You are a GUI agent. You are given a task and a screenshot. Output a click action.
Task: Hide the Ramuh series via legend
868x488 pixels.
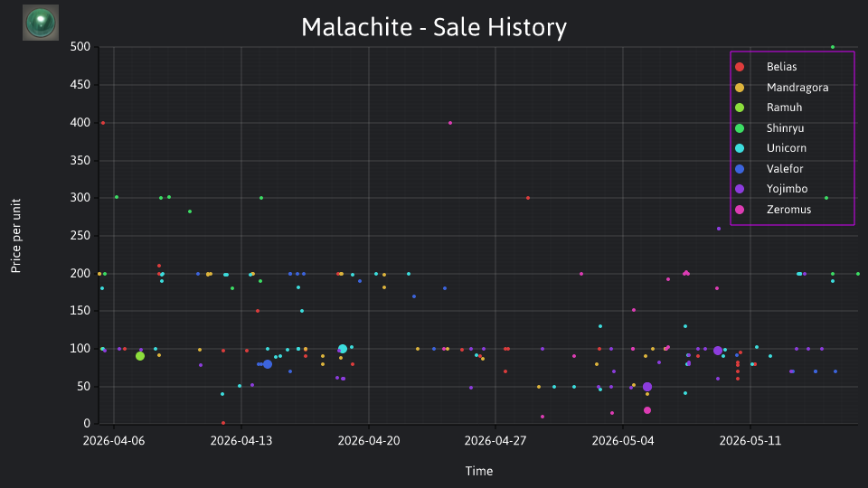pos(784,108)
